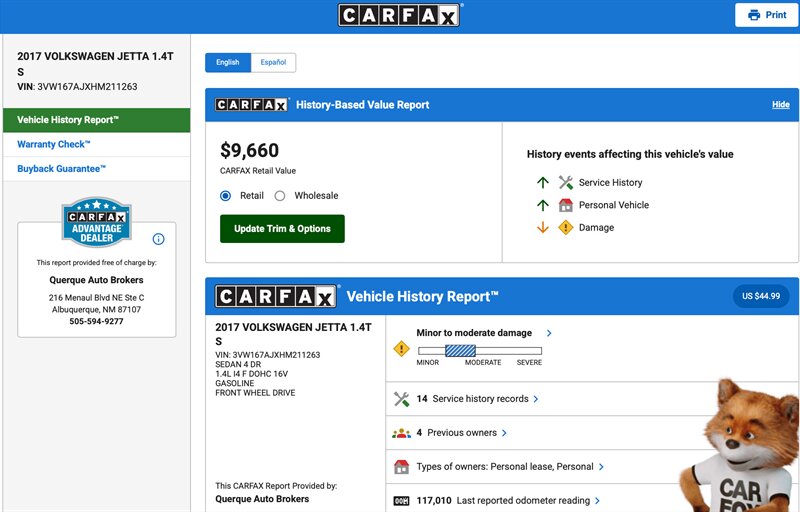Screen dimensions: 800x512
Task: Click the previous owners people icon
Action: [401, 433]
